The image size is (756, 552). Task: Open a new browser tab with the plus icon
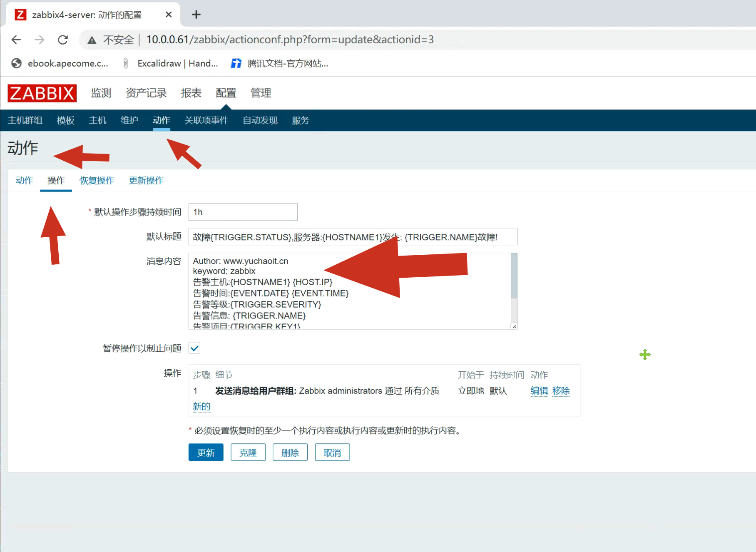(196, 15)
